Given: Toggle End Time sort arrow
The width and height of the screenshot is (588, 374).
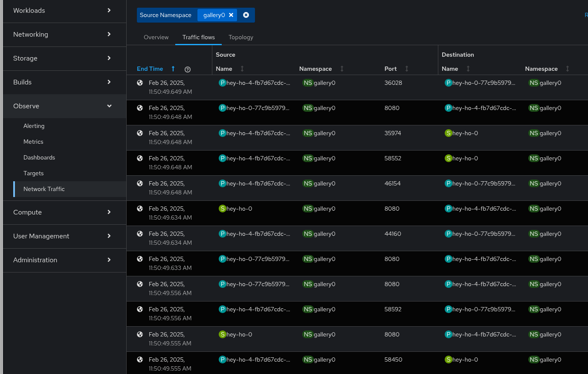Looking at the screenshot, I should point(173,69).
